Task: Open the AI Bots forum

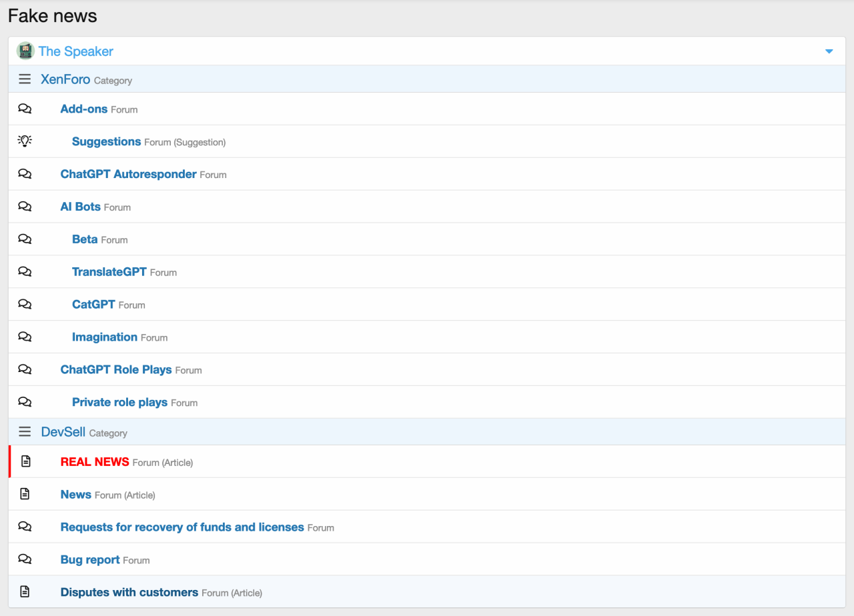Action: [x=80, y=207]
